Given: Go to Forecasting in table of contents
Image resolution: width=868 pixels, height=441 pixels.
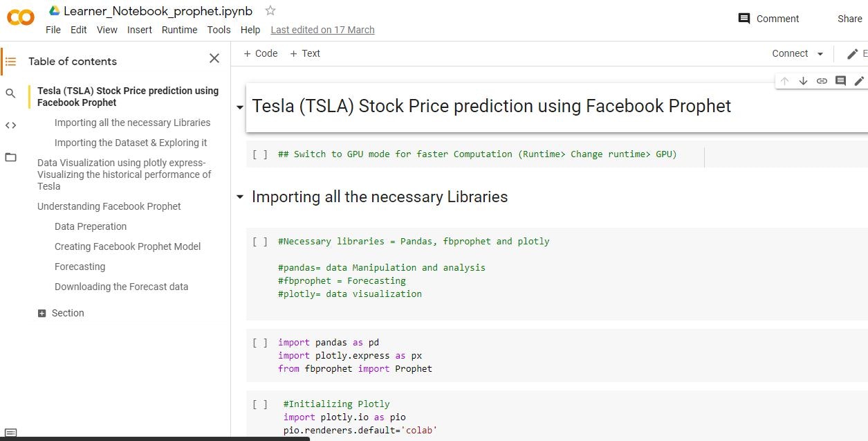Looking at the screenshot, I should click(x=80, y=267).
